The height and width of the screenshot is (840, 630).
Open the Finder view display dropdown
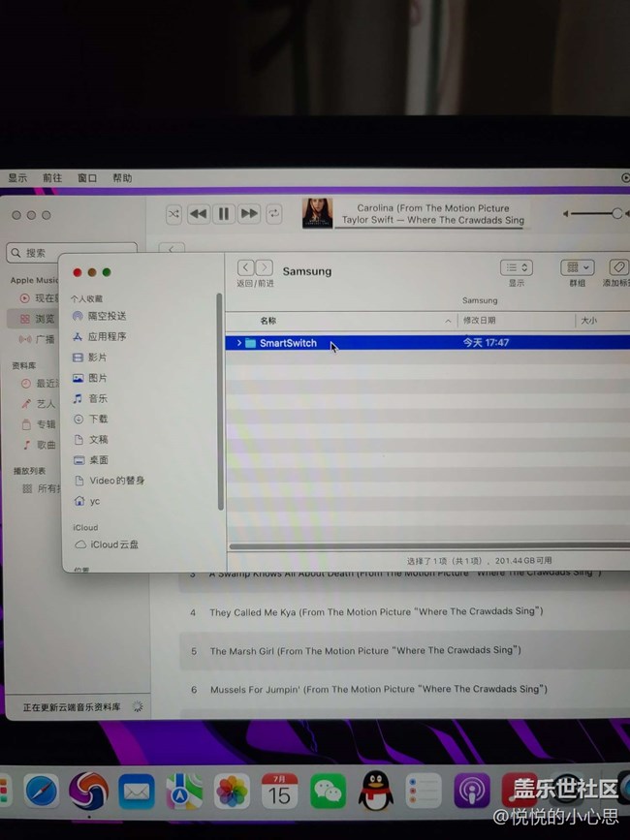tap(517, 267)
